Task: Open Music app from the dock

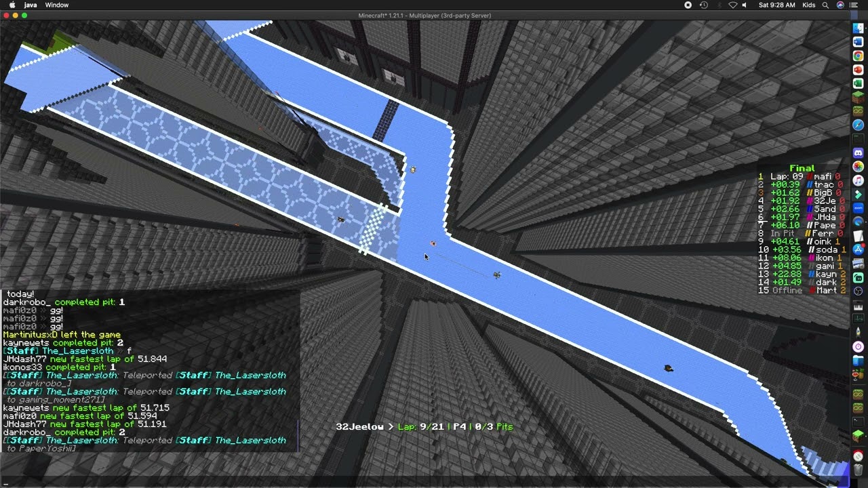Action: point(858,180)
